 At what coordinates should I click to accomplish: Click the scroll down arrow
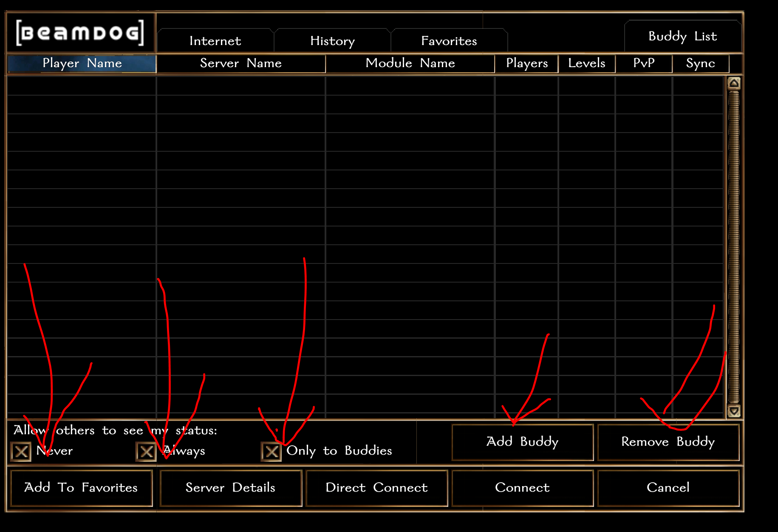click(734, 411)
